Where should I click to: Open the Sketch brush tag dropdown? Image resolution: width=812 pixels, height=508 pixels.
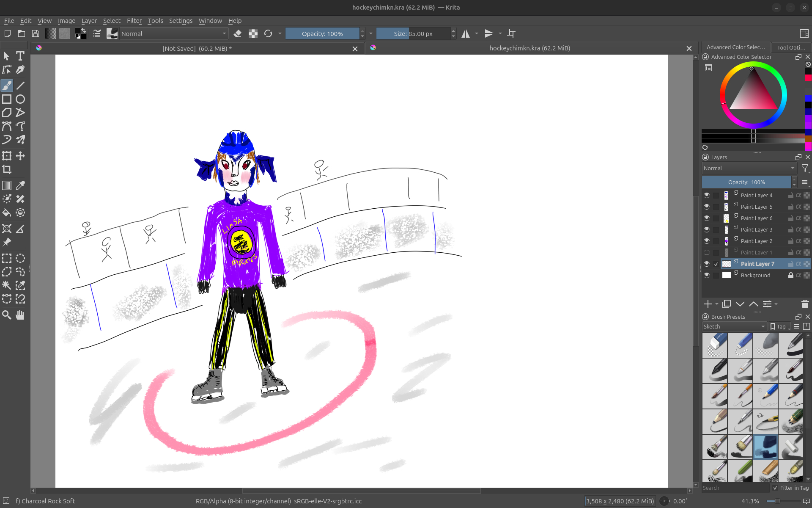point(734,326)
